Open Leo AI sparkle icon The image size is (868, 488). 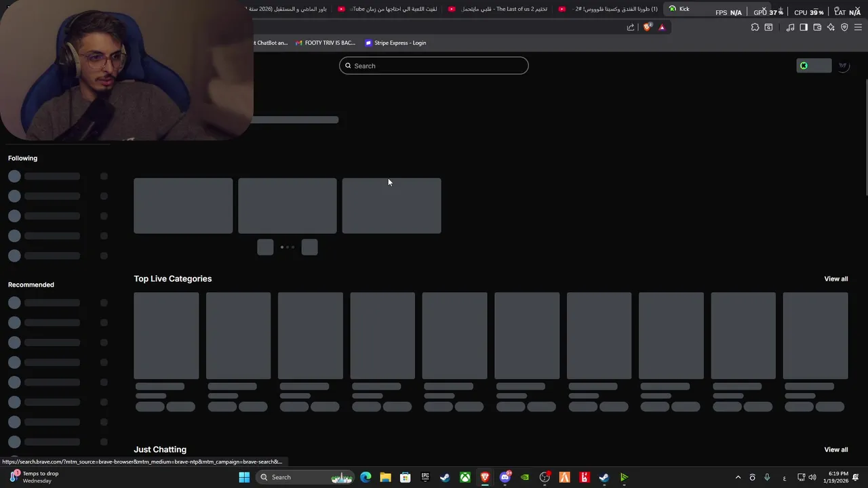click(x=831, y=27)
